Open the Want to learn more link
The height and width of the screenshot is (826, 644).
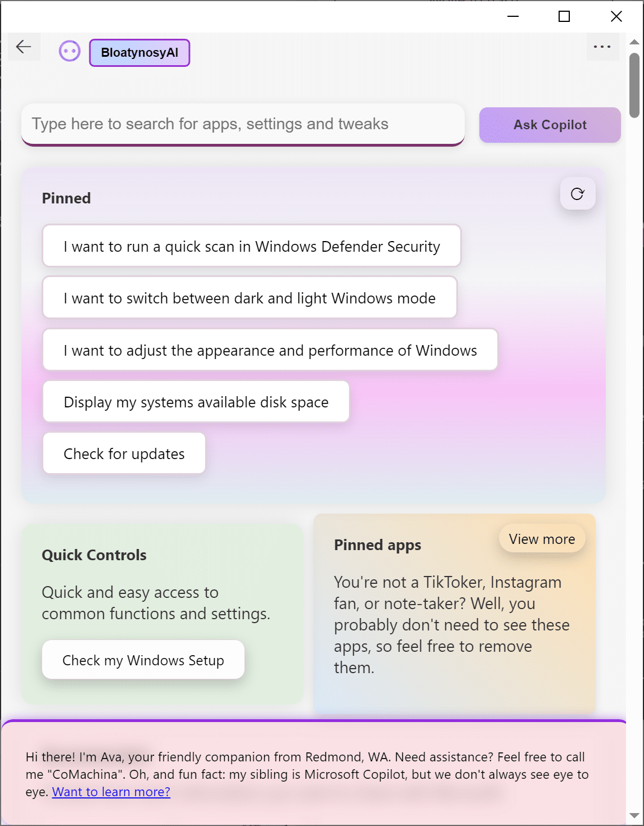pos(111,792)
